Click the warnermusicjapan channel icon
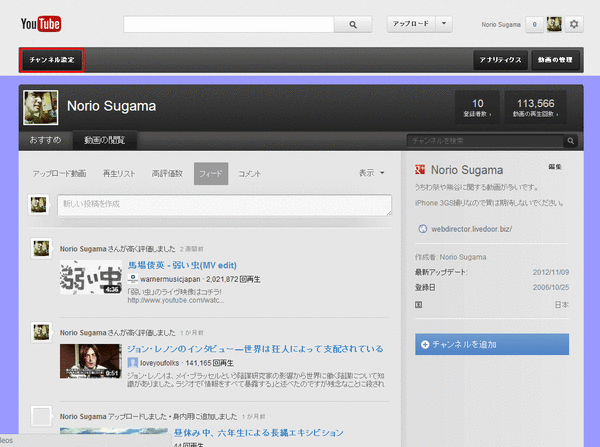 [132, 279]
